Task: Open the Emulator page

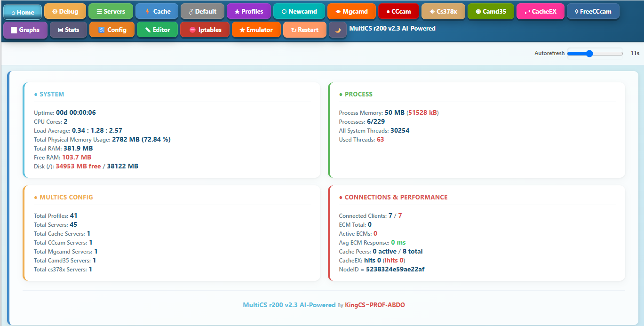Action: click(x=256, y=30)
